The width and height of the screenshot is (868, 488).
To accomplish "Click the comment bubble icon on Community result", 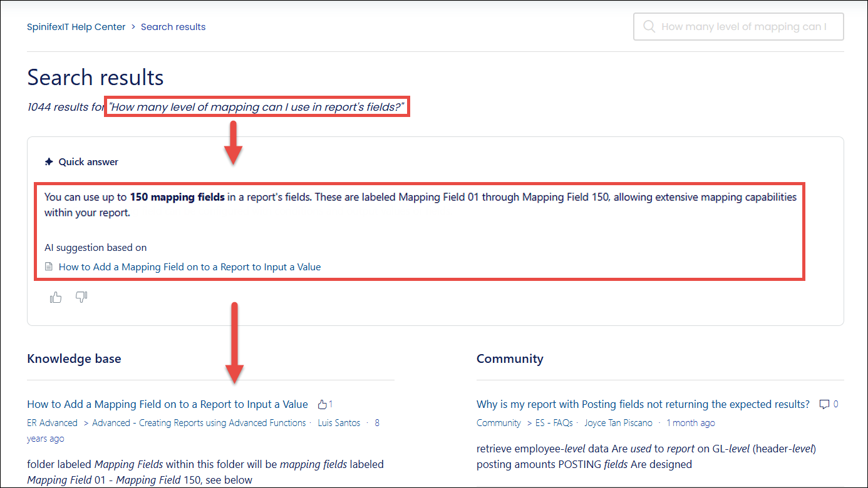I will pyautogui.click(x=825, y=404).
